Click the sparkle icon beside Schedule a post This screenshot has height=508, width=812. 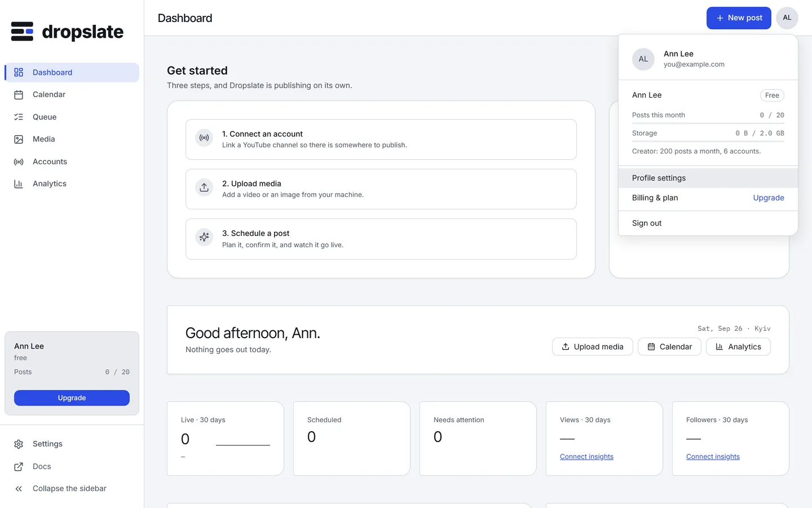204,237
